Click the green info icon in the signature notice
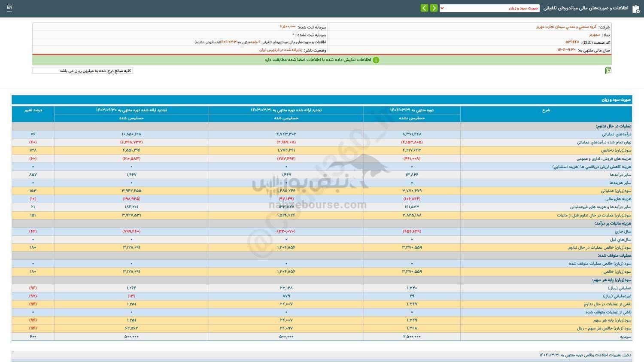The height and width of the screenshot is (362, 644). [x=376, y=60]
